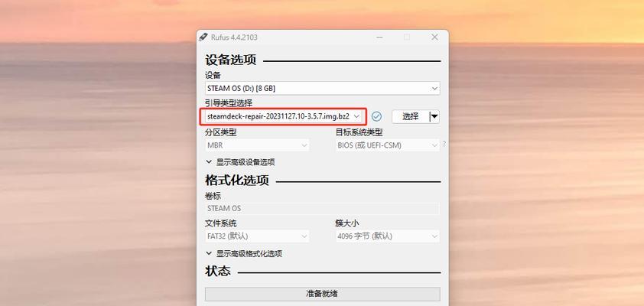Viewport: 644px width, 306px height.
Task: Click the 卷标 STEAM OS text field
Action: [323, 208]
